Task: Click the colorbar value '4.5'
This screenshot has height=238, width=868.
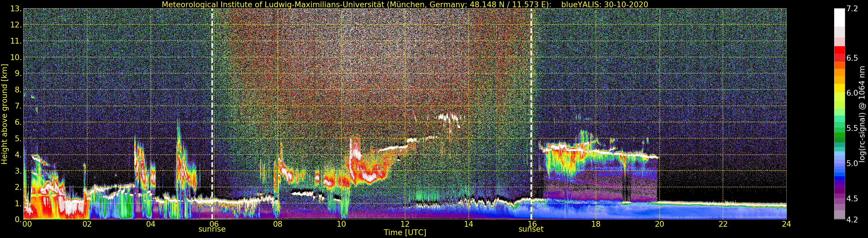Action: (x=852, y=198)
